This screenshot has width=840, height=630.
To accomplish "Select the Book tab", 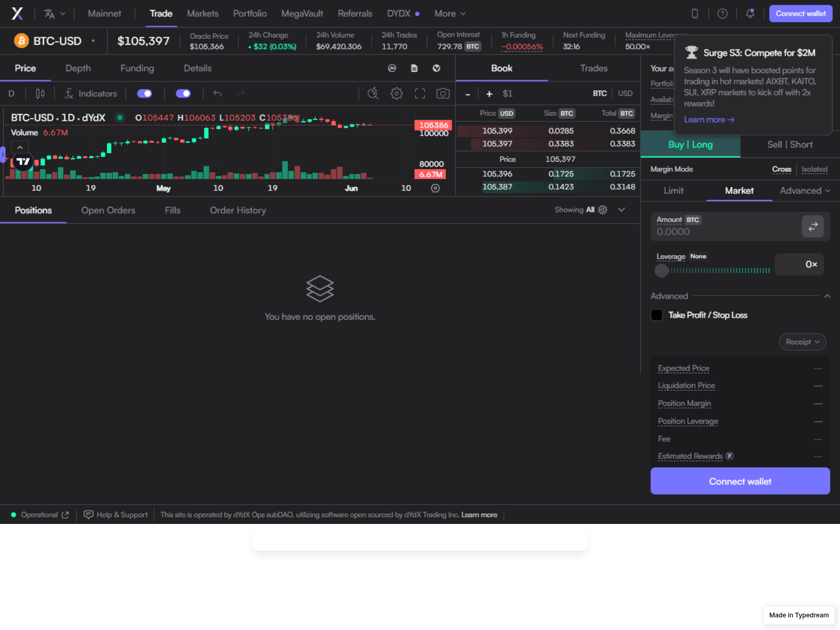I will tap(501, 68).
